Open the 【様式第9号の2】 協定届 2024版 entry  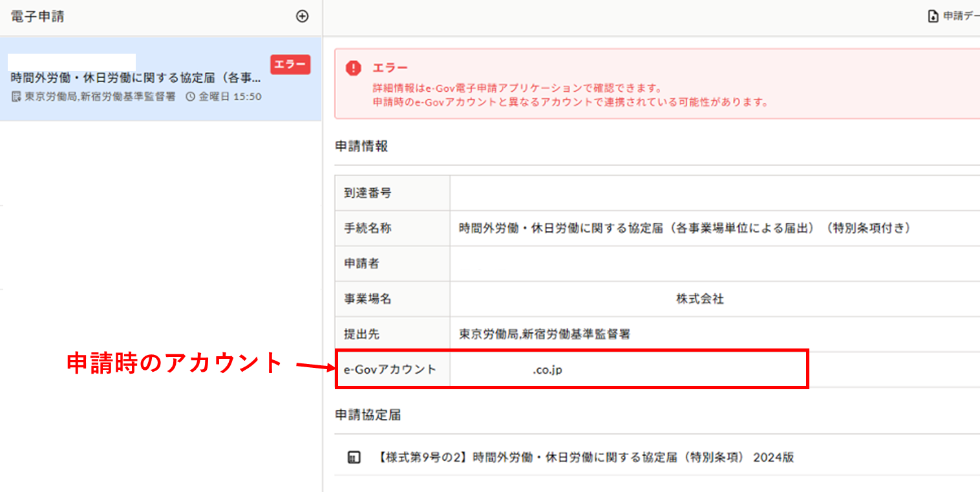click(584, 458)
